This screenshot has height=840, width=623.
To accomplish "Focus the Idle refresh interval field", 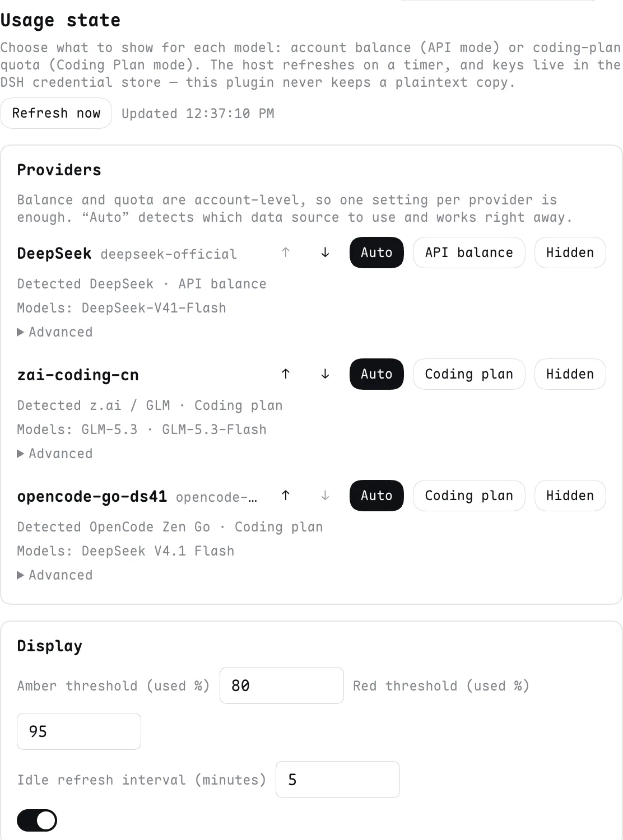I will click(338, 780).
